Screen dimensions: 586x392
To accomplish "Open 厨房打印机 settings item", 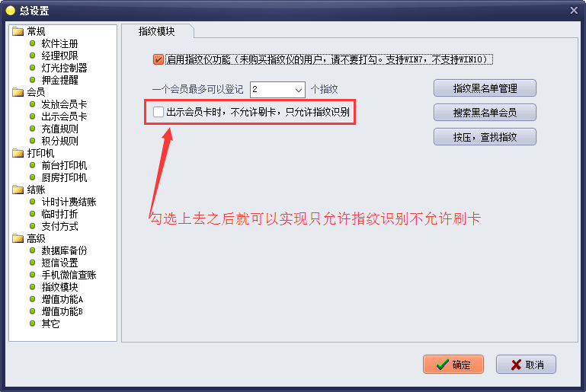I will (64, 177).
